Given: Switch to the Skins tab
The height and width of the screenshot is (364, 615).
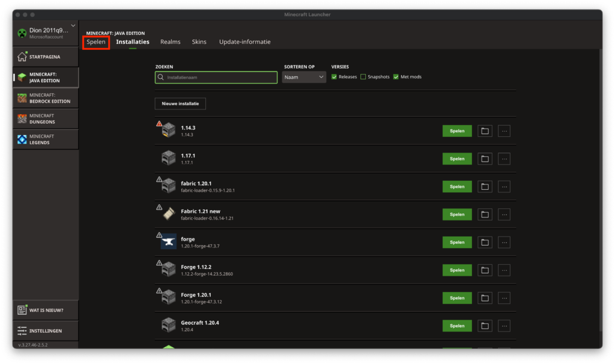Looking at the screenshot, I should pos(199,42).
